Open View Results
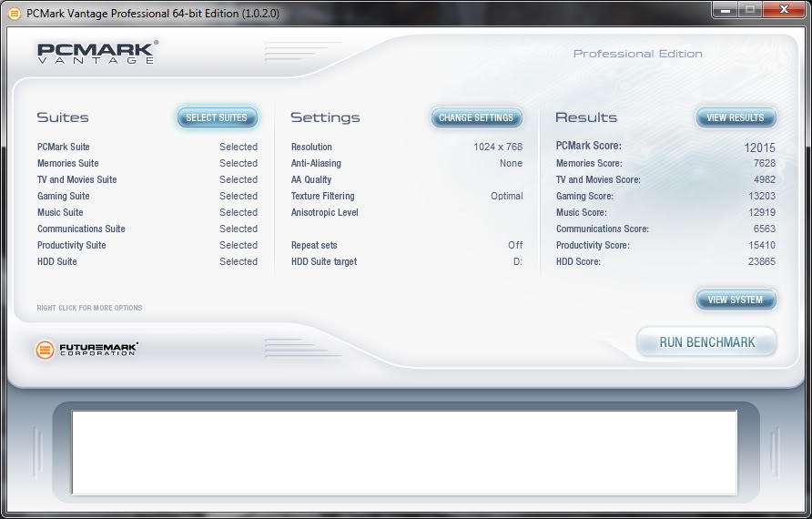Screen dimensions: 812x519 (736, 117)
